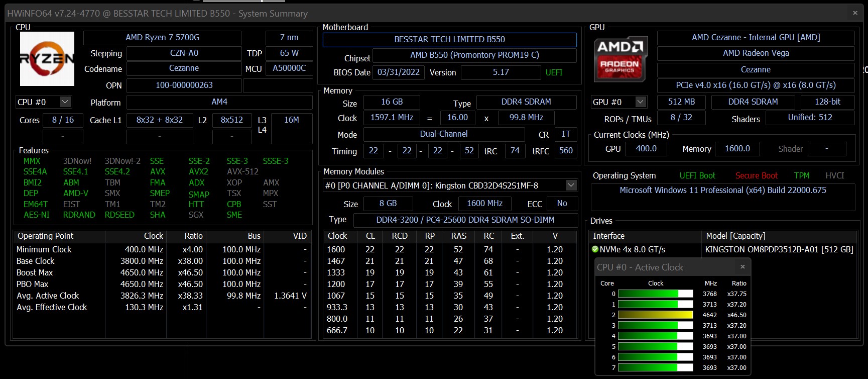Click the Bus column header
Screen dimensions: 868x379
[234, 236]
